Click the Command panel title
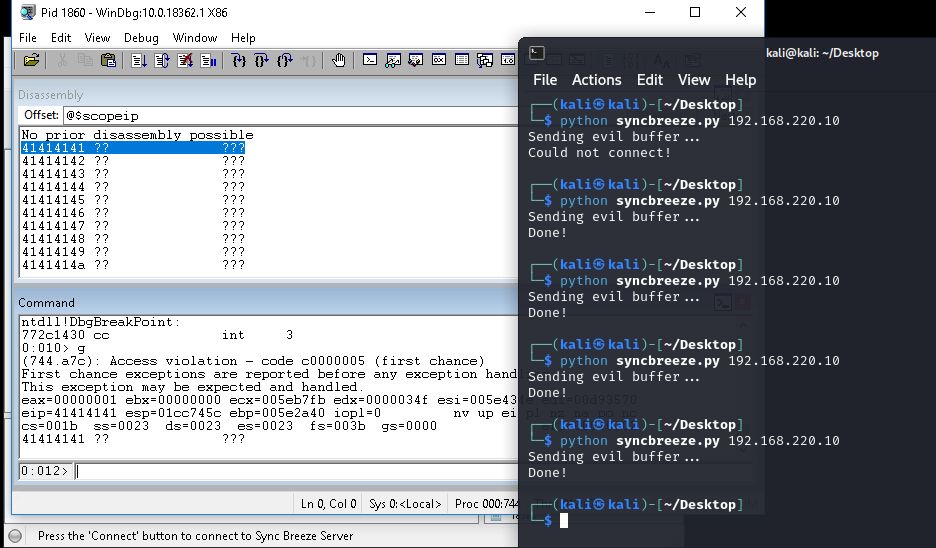This screenshot has width=936, height=548. 47,303
